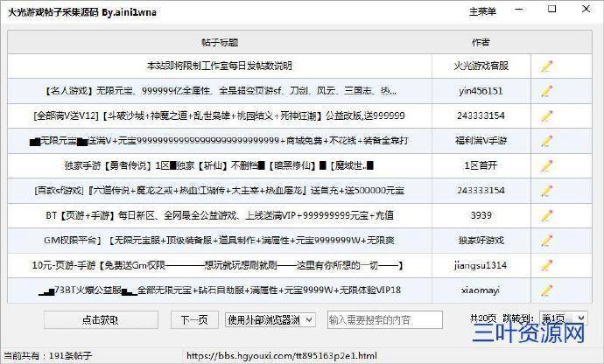This screenshot has width=604, height=364.
Task: Click author cell 火光游戏客服
Action: pyautogui.click(x=481, y=66)
